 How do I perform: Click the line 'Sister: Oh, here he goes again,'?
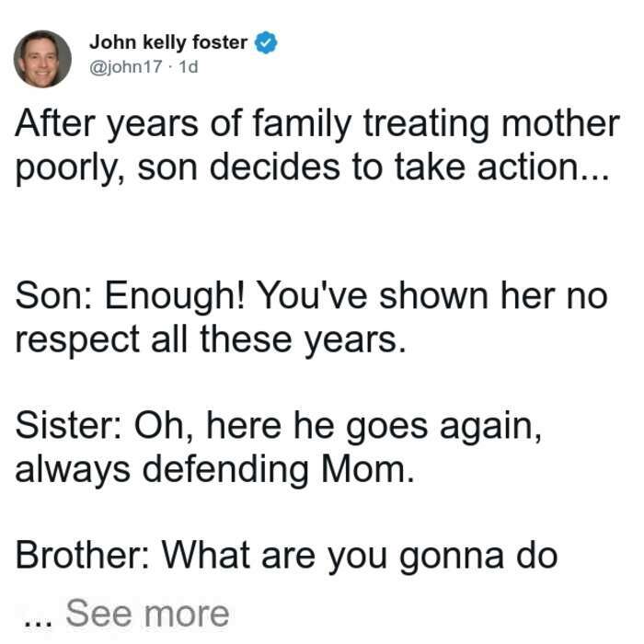tap(279, 426)
